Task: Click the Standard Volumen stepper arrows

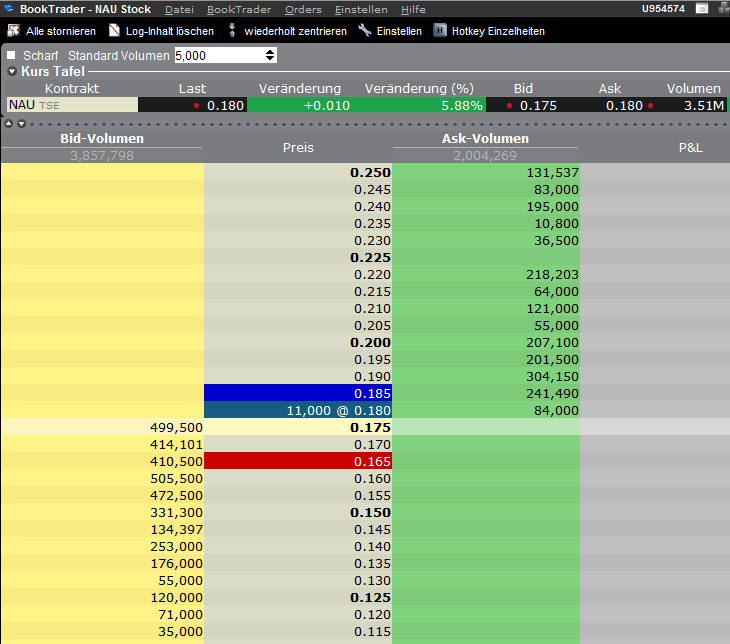Action: tap(270, 55)
